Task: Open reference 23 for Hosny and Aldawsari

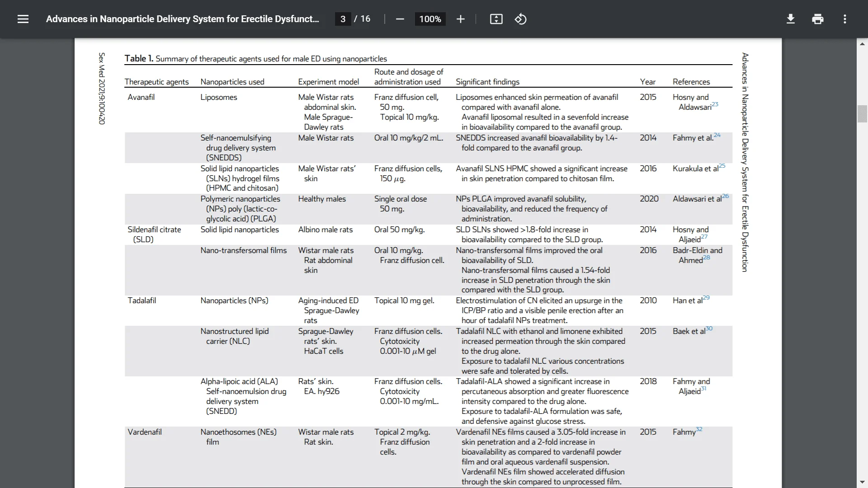Action: pyautogui.click(x=715, y=104)
